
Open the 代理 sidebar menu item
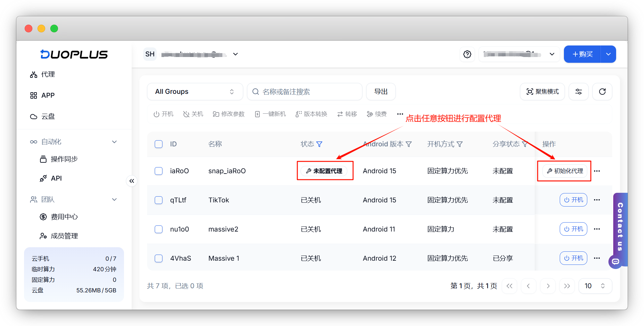pyautogui.click(x=48, y=75)
